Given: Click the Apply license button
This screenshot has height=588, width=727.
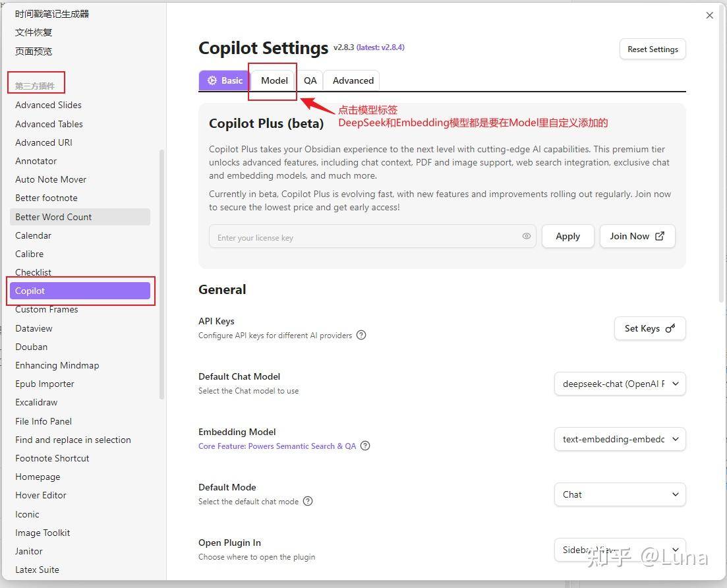Looking at the screenshot, I should pos(567,236).
